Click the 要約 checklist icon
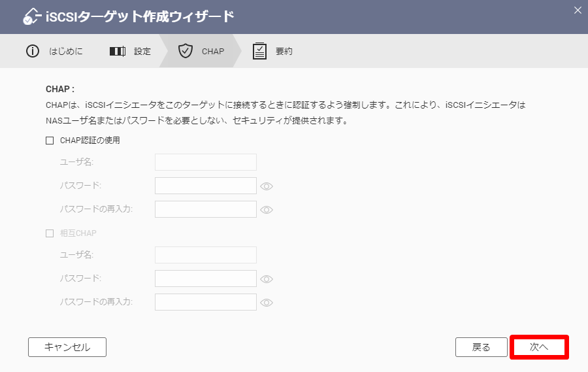The width and height of the screenshot is (588, 372). [259, 51]
